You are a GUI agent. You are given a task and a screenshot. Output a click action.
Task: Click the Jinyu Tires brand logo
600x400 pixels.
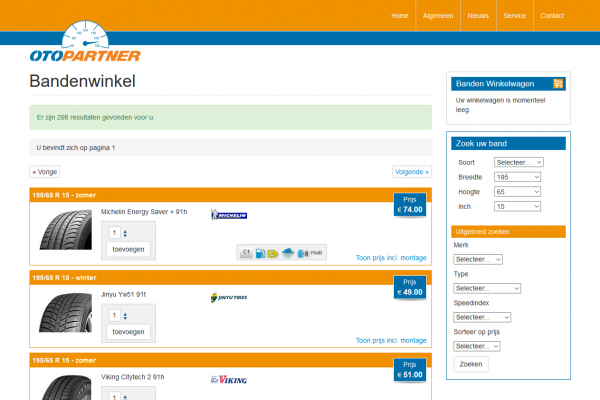tap(229, 297)
